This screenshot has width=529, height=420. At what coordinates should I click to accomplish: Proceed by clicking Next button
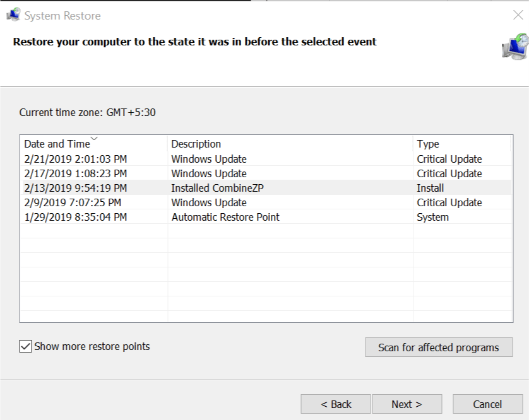(x=407, y=404)
